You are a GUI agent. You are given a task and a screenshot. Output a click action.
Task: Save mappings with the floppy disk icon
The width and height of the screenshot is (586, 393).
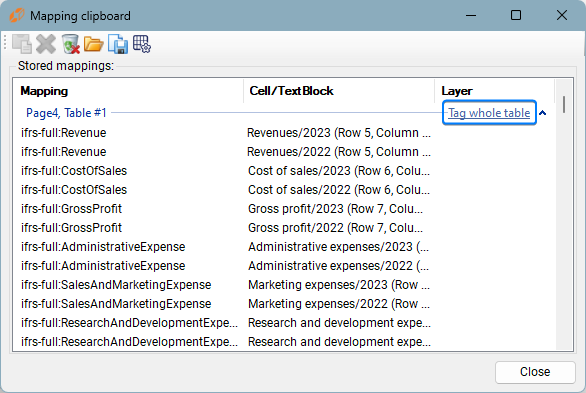pyautogui.click(x=118, y=44)
